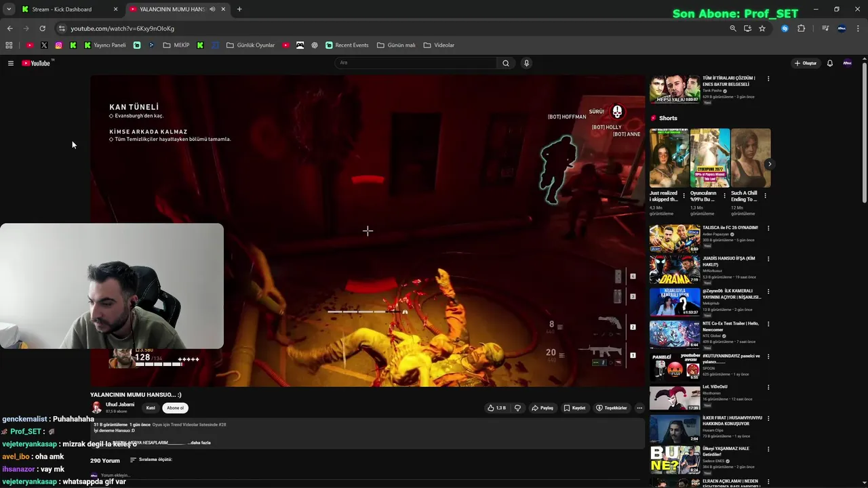Image resolution: width=868 pixels, height=488 pixels.
Task: Reload the page
Action: pos(42,28)
